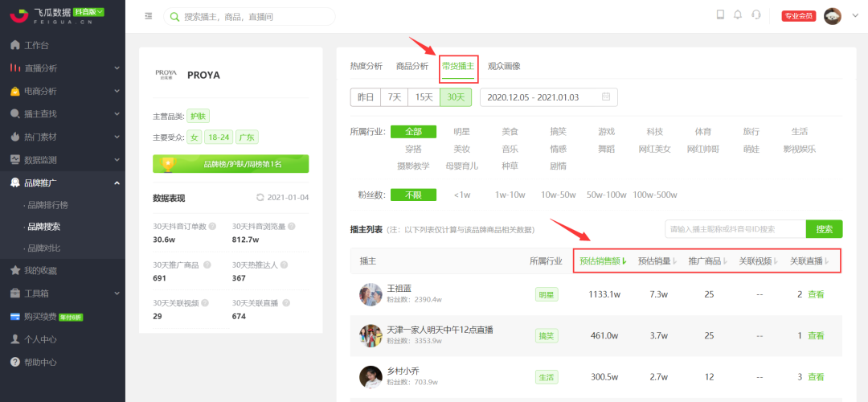
Task: Click the 数据监测 monitor icon
Action: pyautogui.click(x=15, y=159)
